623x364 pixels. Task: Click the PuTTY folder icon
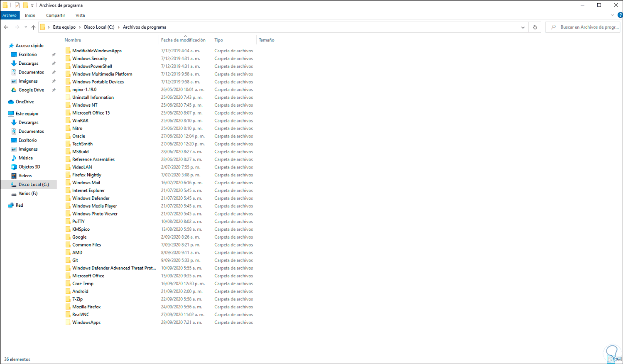[x=68, y=222]
